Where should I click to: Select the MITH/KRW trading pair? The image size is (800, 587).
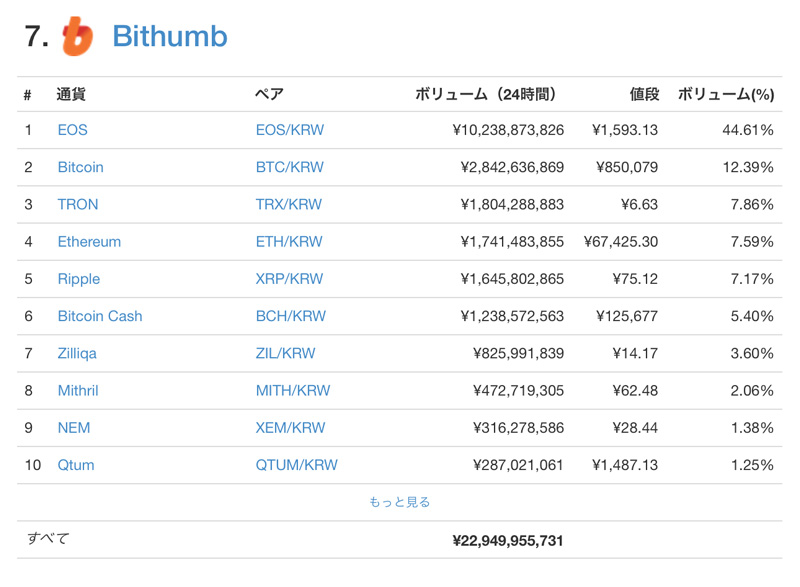[293, 391]
